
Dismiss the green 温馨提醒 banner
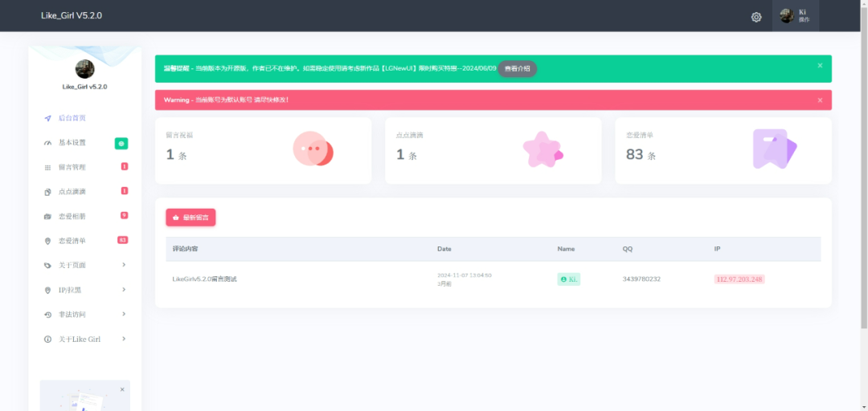tap(820, 65)
